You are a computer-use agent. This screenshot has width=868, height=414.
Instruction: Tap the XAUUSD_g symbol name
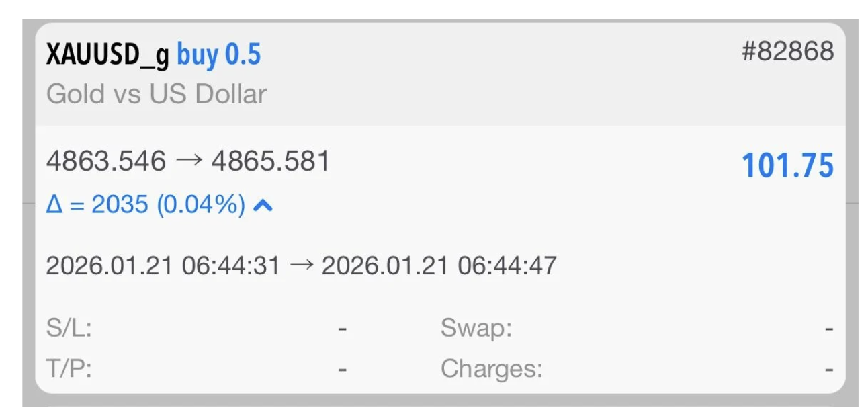107,55
